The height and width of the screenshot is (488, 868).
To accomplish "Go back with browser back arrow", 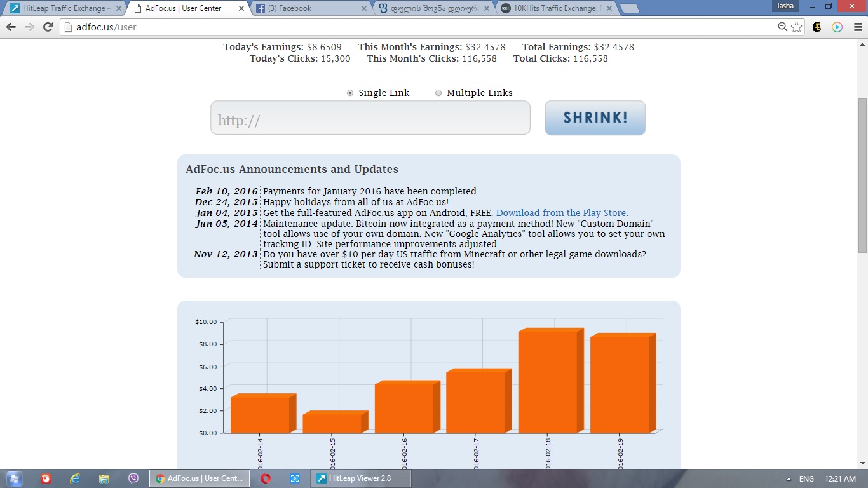I will click(x=11, y=27).
